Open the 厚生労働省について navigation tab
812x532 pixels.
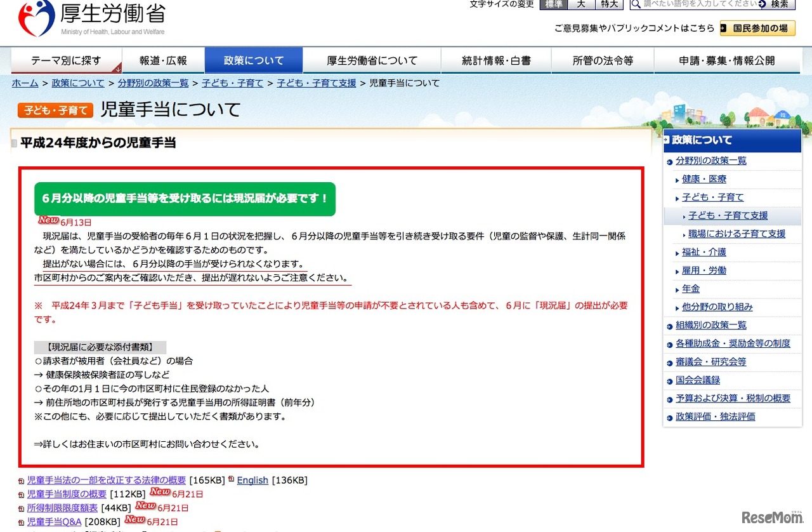[x=372, y=61]
